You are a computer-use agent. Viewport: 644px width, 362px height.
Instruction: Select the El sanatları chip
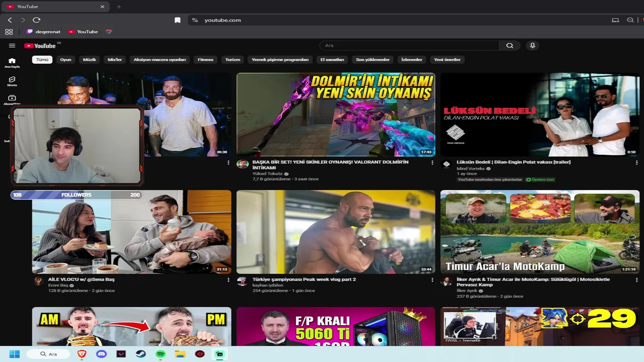click(x=332, y=59)
